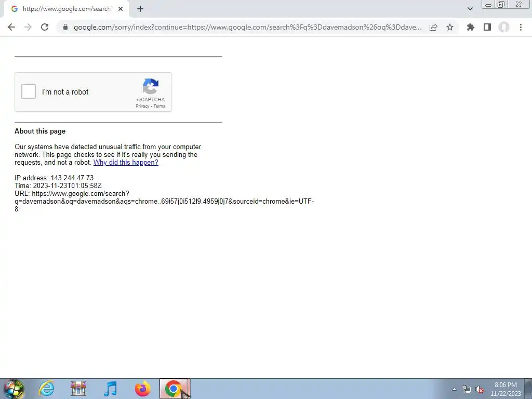532x399 pixels.
Task: Click the reCAPTCHA logo
Action: coord(151,86)
